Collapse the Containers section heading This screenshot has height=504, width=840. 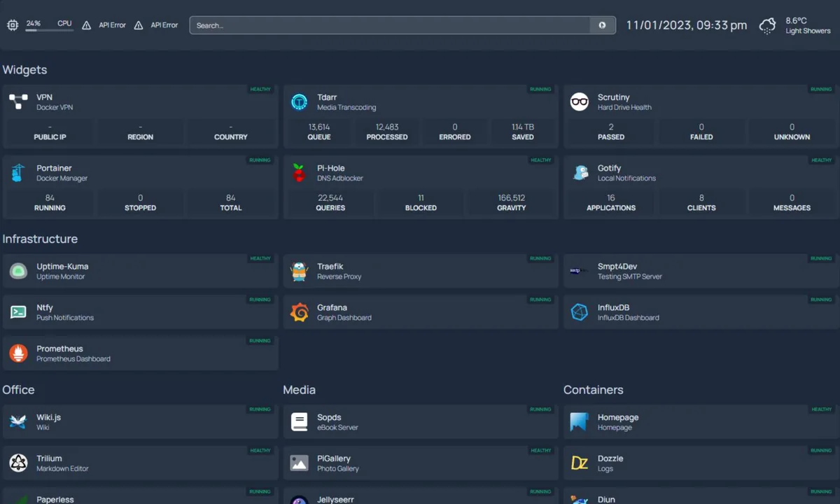click(594, 390)
